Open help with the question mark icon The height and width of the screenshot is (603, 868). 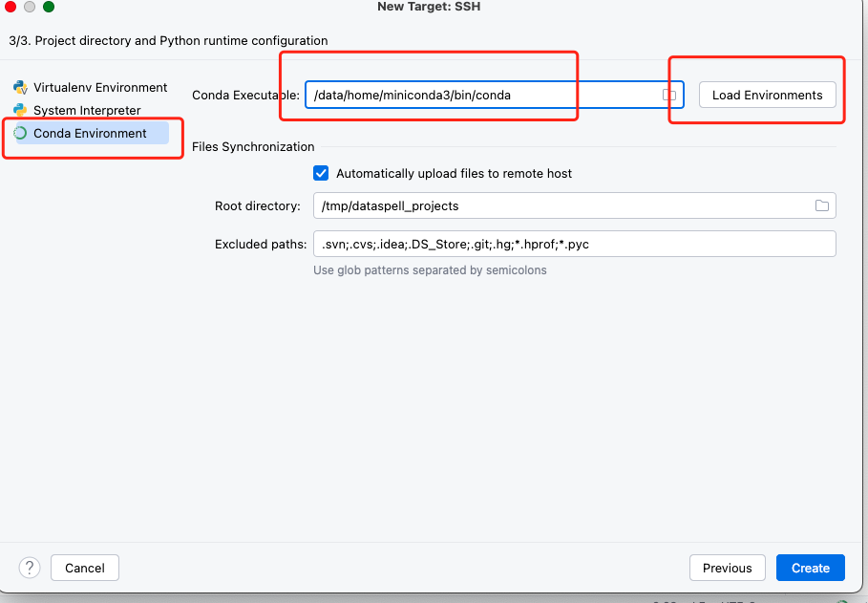pyautogui.click(x=30, y=568)
